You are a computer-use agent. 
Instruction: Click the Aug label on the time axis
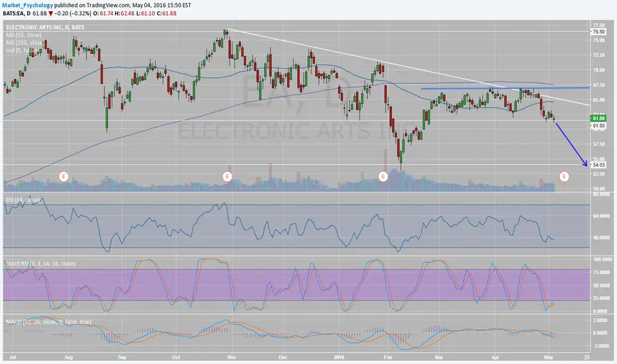tap(68, 357)
